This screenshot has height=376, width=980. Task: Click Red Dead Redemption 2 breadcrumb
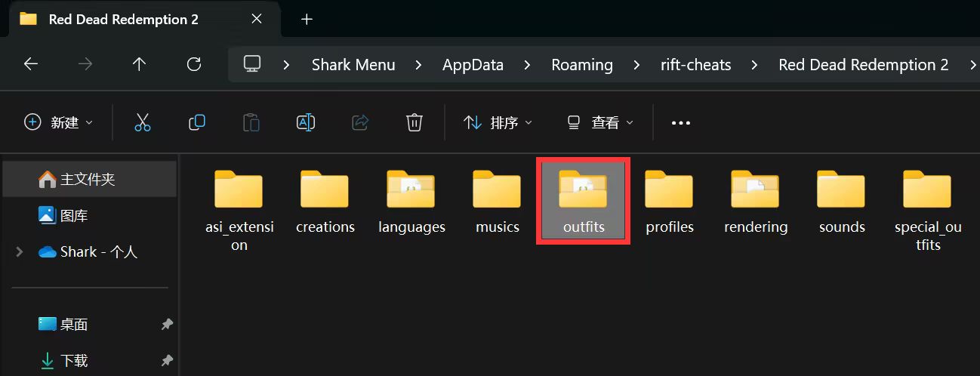[863, 65]
